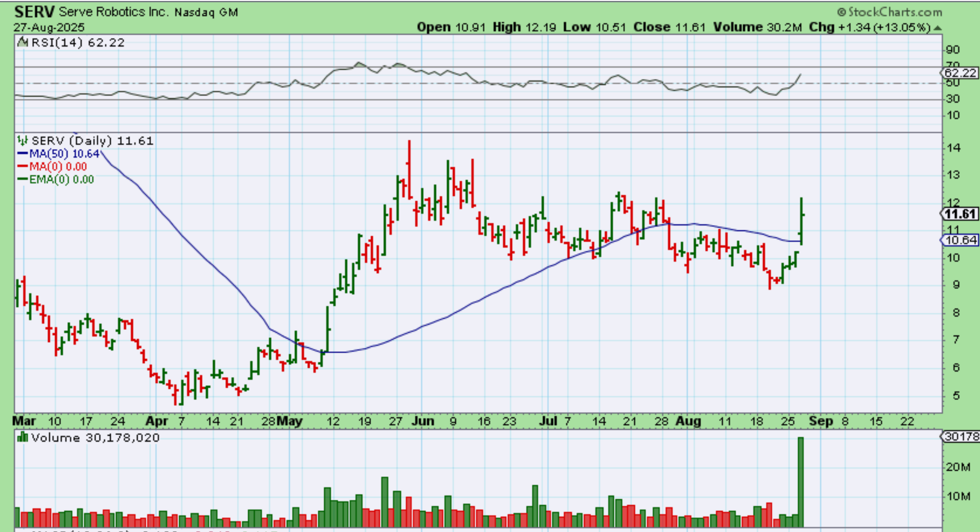
Task: Click the RSI(14) indicator legend icon
Action: coord(22,42)
